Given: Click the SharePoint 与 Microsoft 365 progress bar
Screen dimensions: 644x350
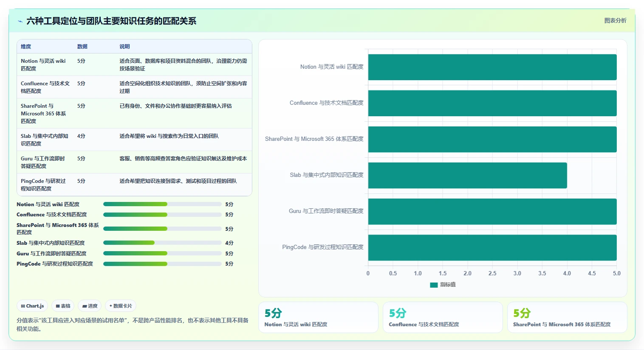Looking at the screenshot, I should click(x=162, y=229).
